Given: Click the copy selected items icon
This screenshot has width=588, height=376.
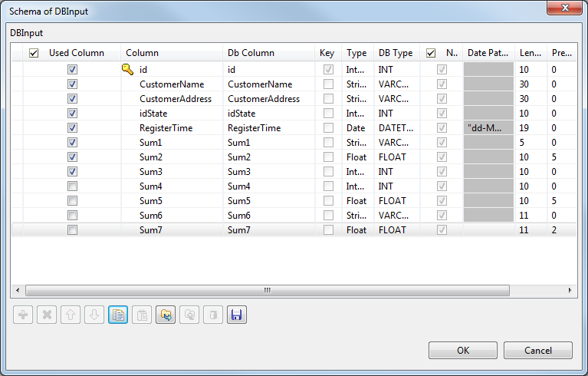Looking at the screenshot, I should 118,315.
